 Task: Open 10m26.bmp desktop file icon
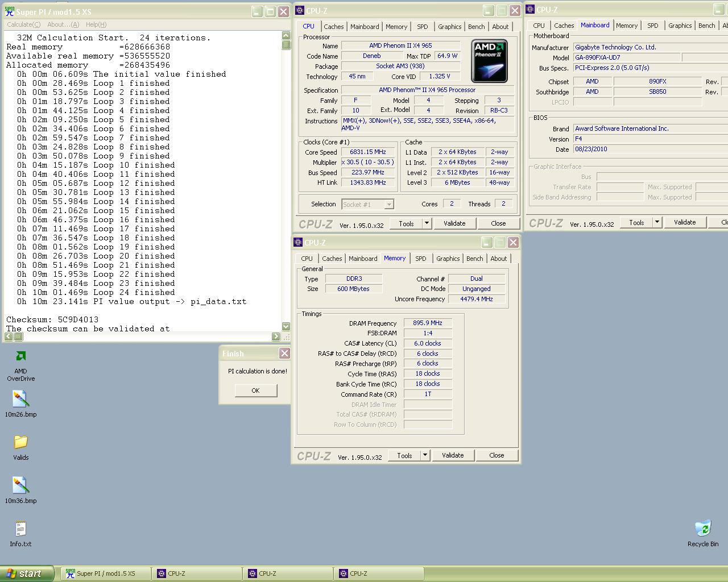(20, 404)
